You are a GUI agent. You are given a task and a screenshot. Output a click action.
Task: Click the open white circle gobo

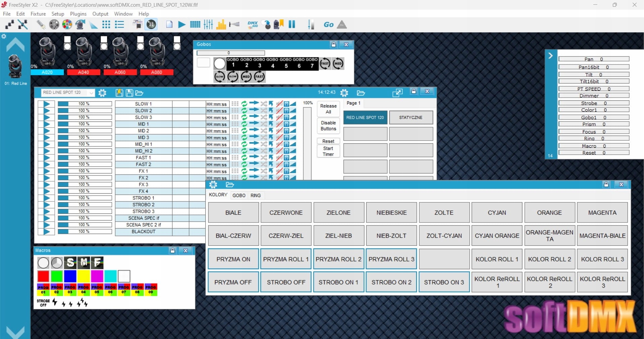219,63
